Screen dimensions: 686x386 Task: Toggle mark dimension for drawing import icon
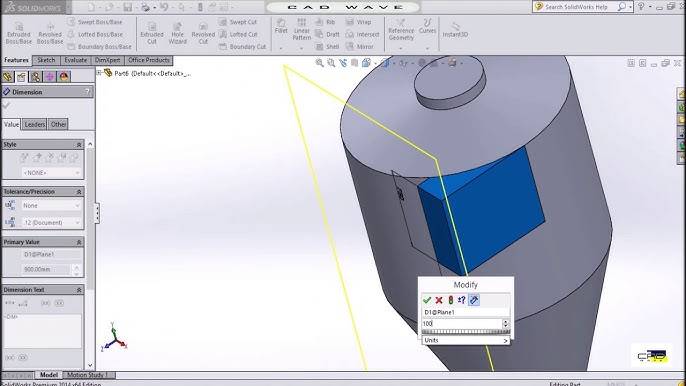click(474, 300)
